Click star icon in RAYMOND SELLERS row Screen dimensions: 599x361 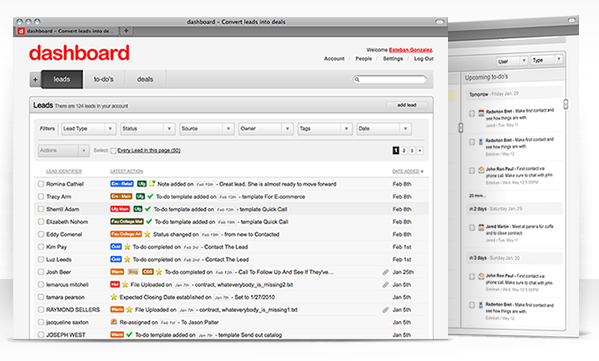(x=129, y=309)
